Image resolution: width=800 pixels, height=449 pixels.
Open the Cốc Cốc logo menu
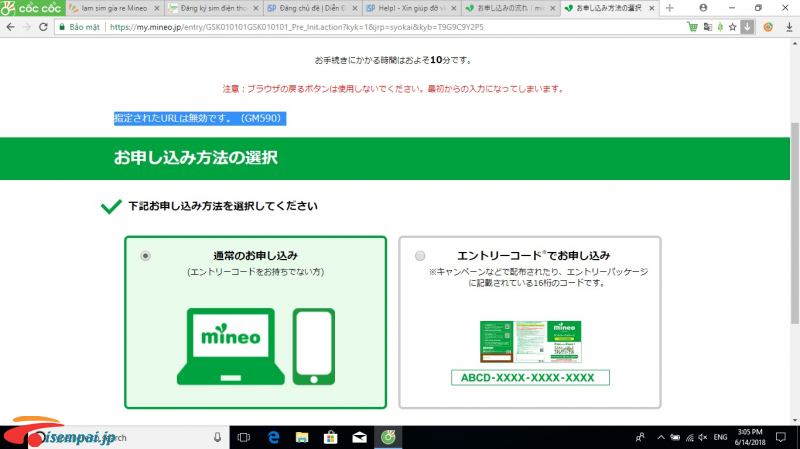(x=32, y=8)
